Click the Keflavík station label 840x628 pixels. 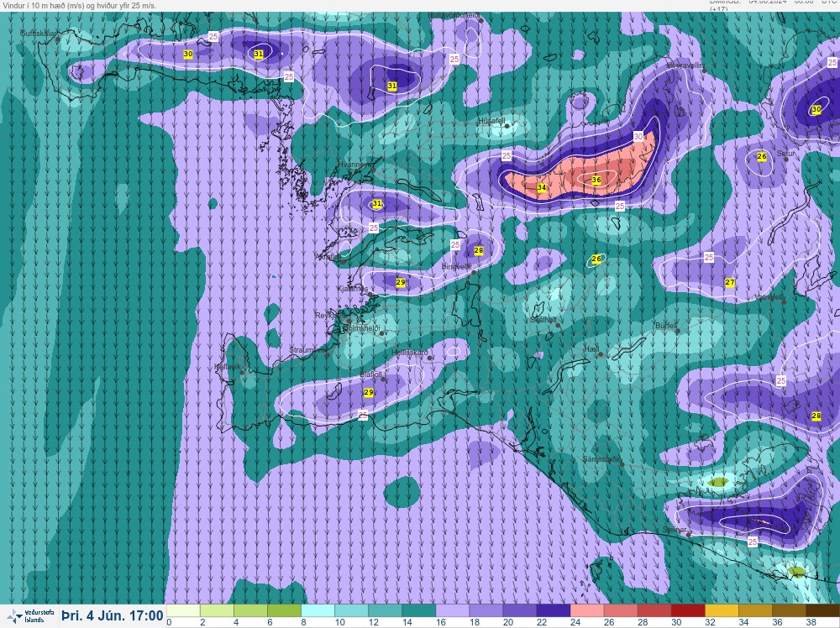(x=227, y=367)
